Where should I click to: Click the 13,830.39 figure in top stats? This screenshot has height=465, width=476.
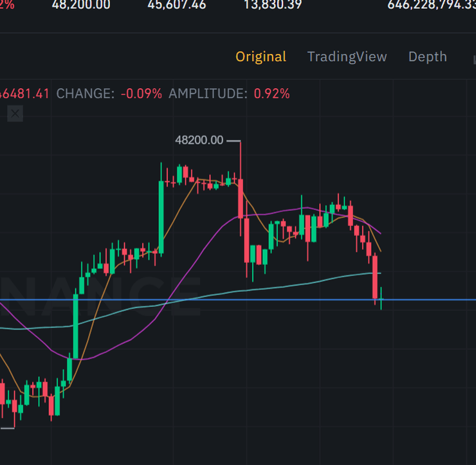(x=273, y=5)
